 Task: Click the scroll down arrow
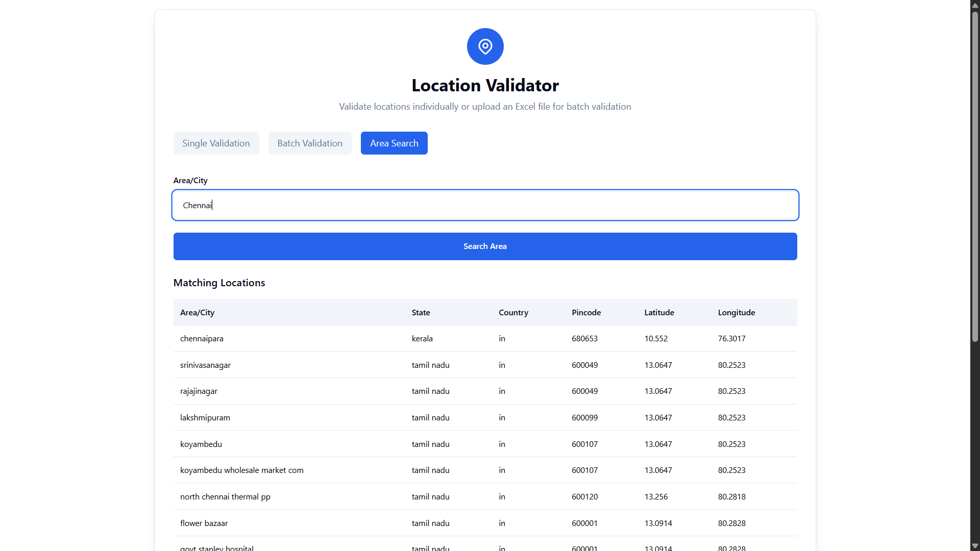tap(974, 546)
